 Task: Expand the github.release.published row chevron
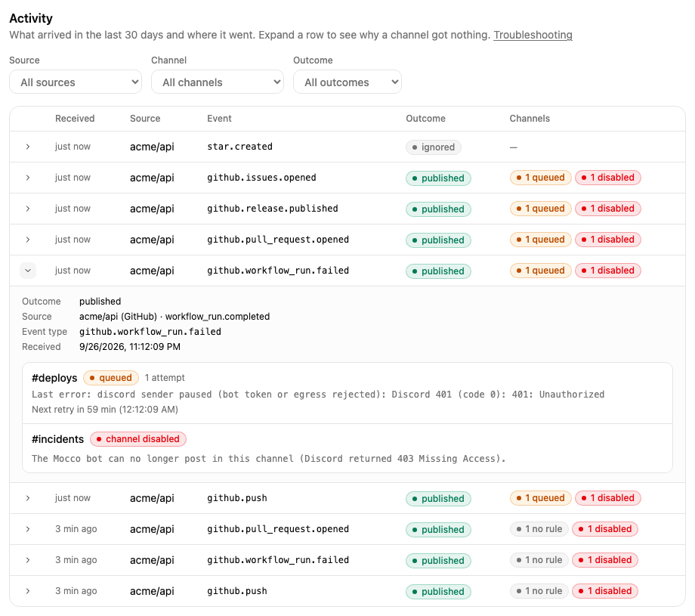[27, 209]
